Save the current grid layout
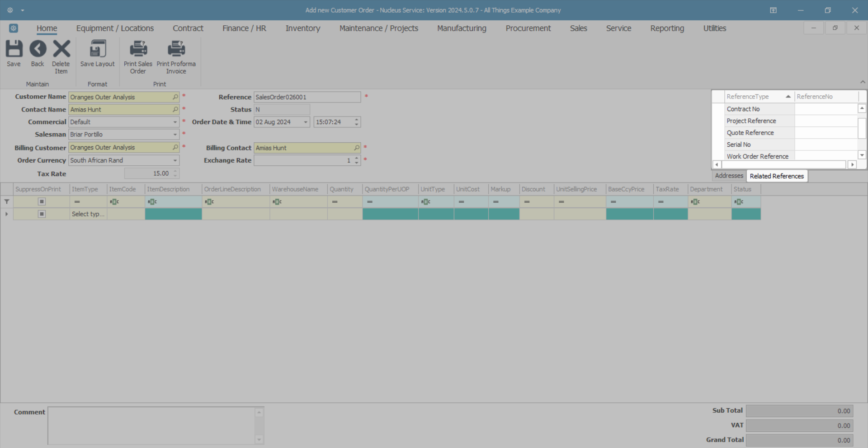 [x=98, y=53]
